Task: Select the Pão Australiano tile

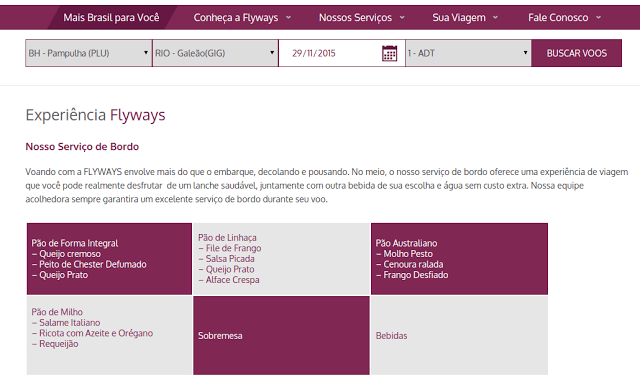Action: click(459, 259)
